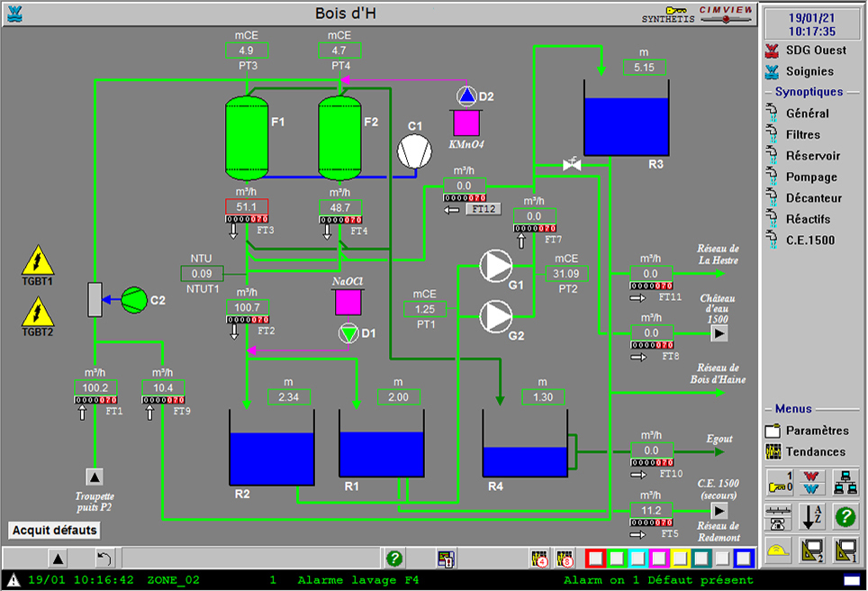Click the key login icon
The image size is (868, 591).
point(778,482)
